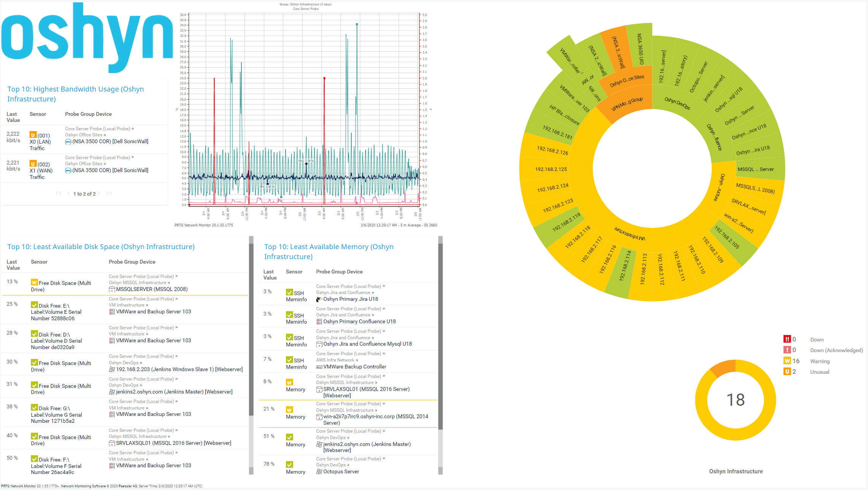868x490 pixels.
Task: Click Core Server Probe graph title
Action: tap(306, 9)
